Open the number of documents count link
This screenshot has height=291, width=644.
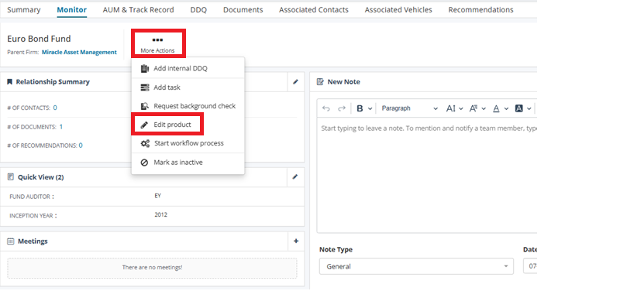[60, 127]
